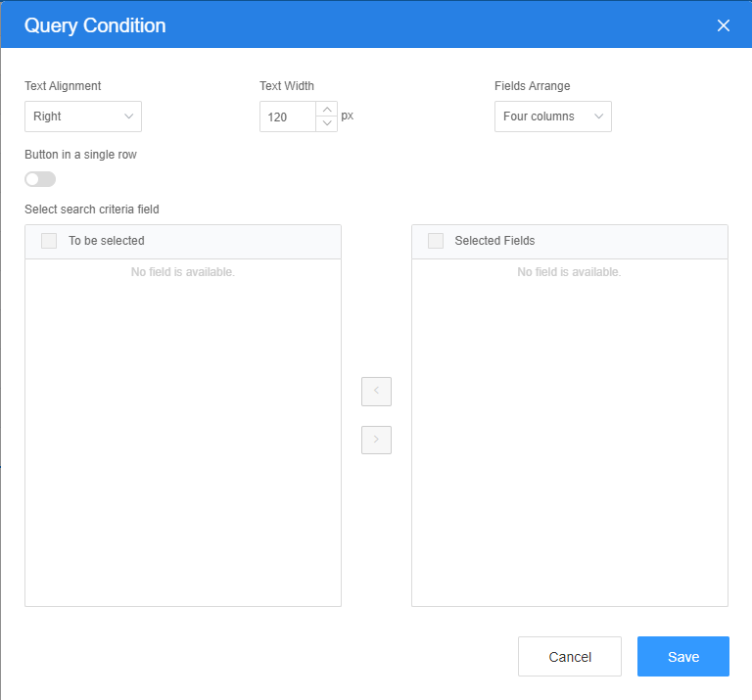Open the Fields Arrange dropdown

click(x=553, y=117)
